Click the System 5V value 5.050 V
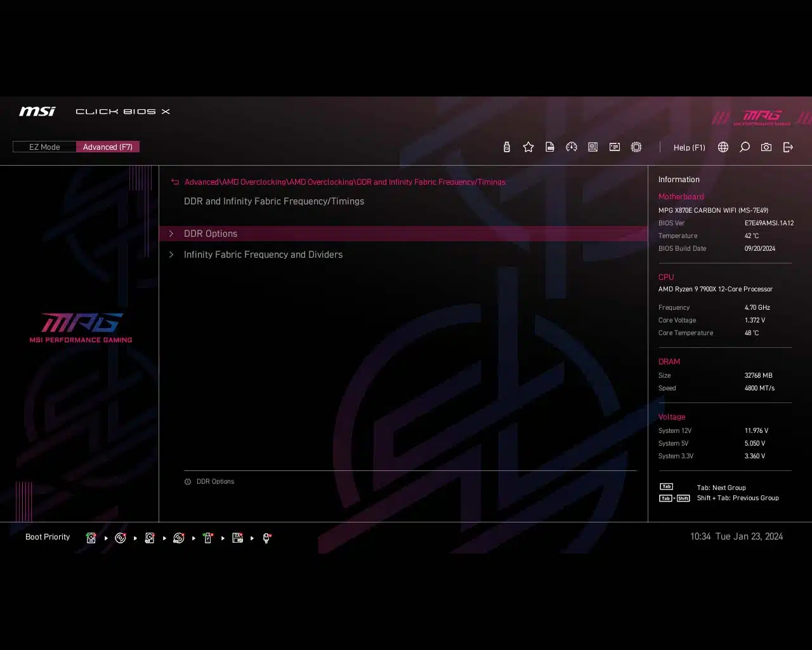The image size is (812, 650). (755, 444)
